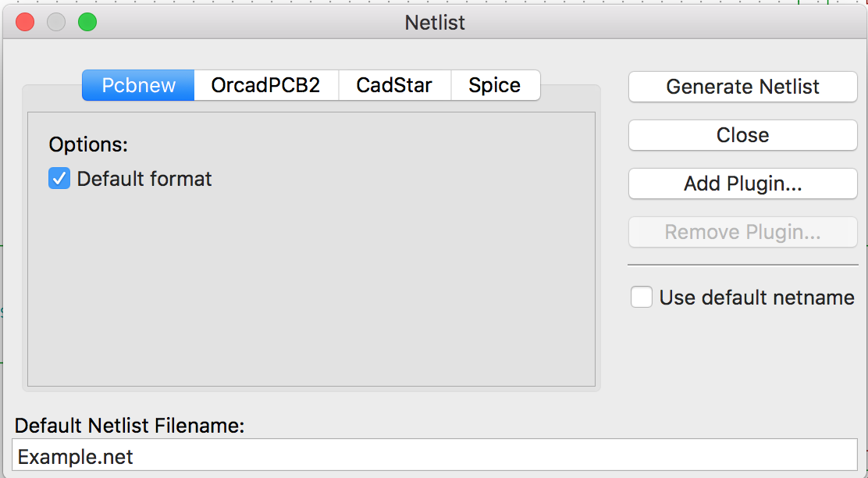The image size is (868, 478).
Task: Uncheck the Default format checkbox
Action: pos(59,179)
